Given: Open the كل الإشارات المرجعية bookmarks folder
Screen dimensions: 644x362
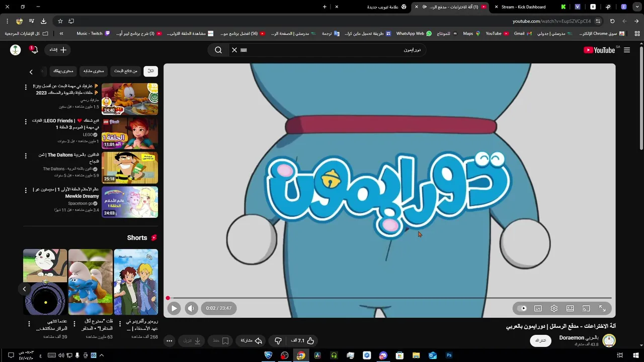Looking at the screenshot, I should pos(27,34).
